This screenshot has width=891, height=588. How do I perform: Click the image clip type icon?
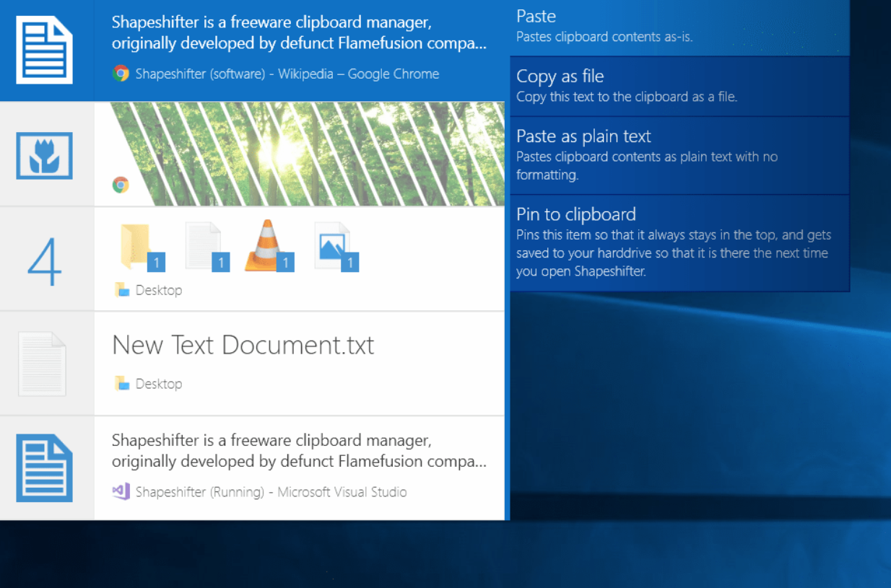(45, 155)
